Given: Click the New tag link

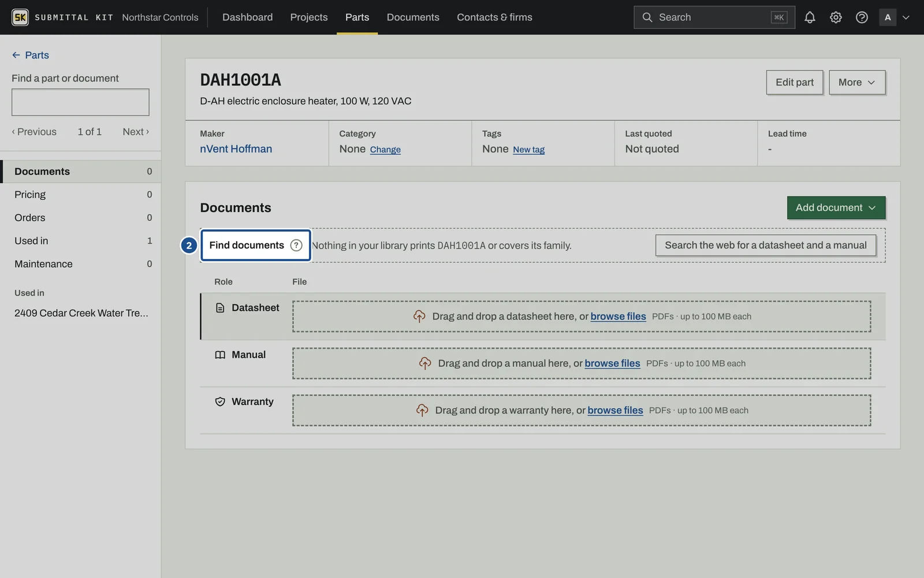Looking at the screenshot, I should click(528, 150).
